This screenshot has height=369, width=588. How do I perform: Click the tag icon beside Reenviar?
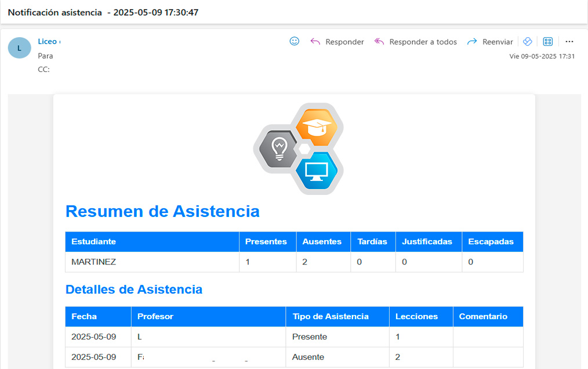[528, 41]
